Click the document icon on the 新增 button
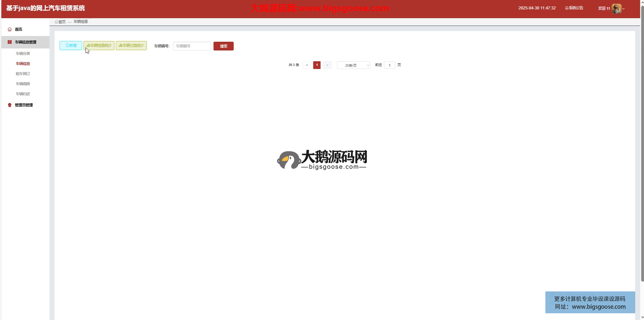This screenshot has width=644, height=320. (x=67, y=45)
